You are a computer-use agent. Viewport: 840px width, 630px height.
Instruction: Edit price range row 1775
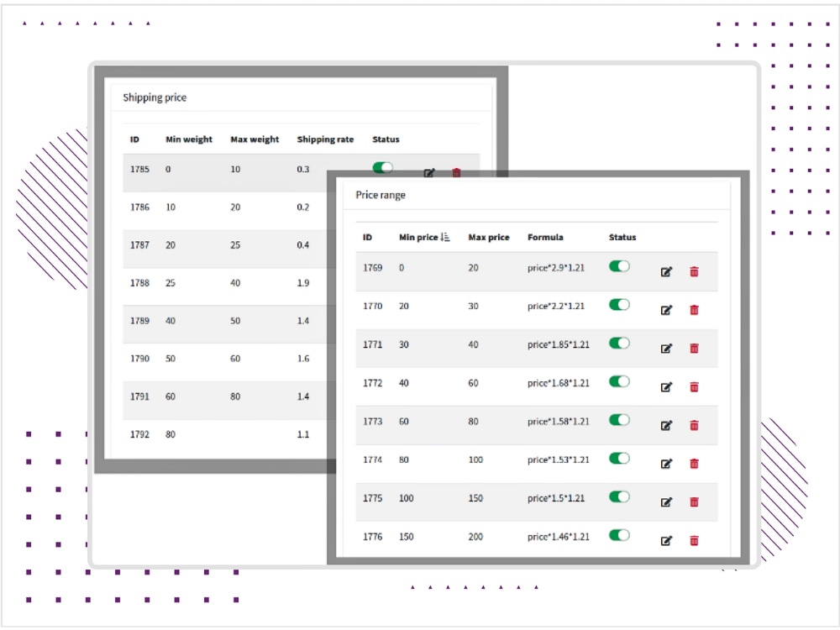(x=666, y=502)
